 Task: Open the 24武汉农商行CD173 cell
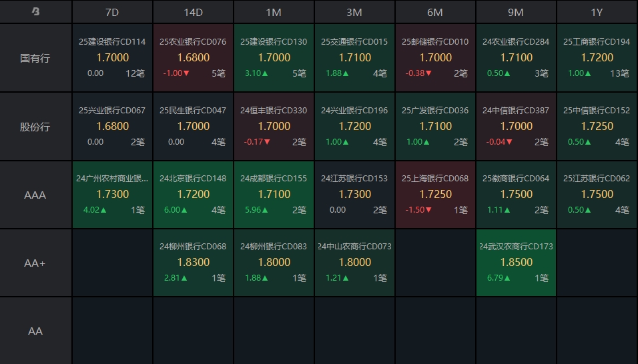(516, 263)
